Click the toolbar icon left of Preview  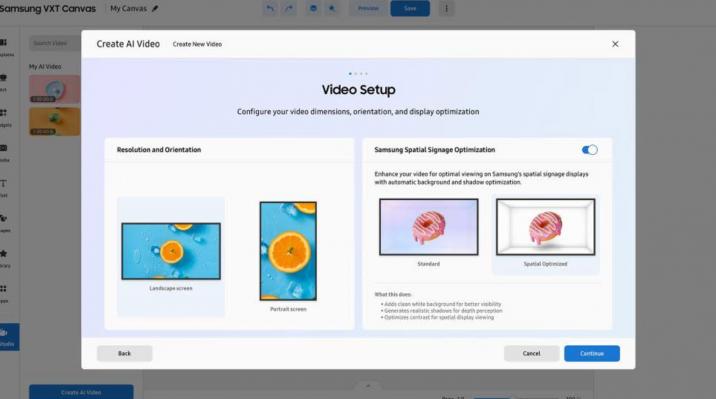tap(332, 8)
